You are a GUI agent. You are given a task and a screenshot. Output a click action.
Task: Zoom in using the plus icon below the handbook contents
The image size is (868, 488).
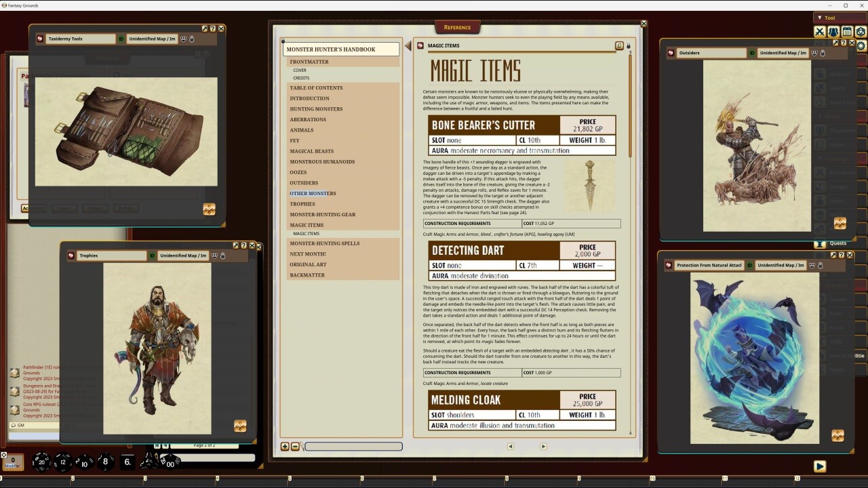[285, 446]
